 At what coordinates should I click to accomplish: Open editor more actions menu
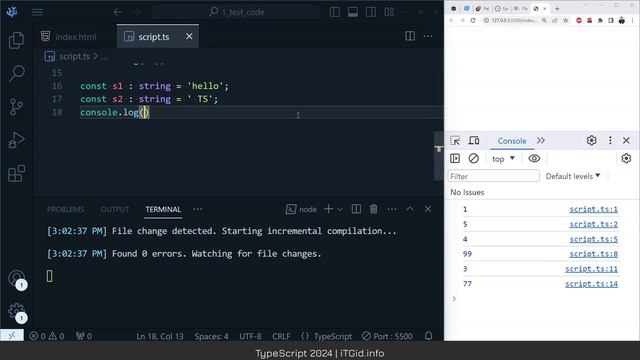click(x=428, y=36)
